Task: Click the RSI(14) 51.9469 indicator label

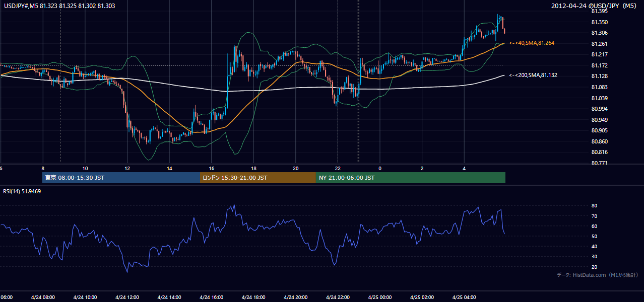Action: [x=22, y=191]
